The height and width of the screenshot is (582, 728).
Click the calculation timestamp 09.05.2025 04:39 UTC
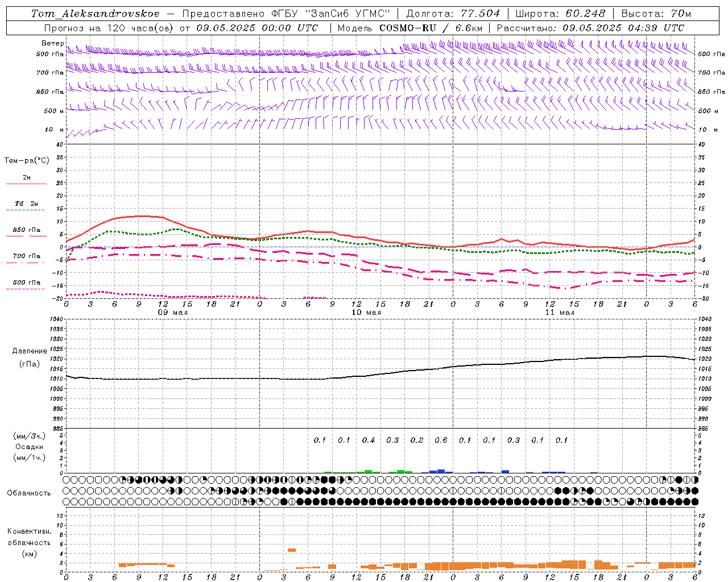click(x=623, y=28)
